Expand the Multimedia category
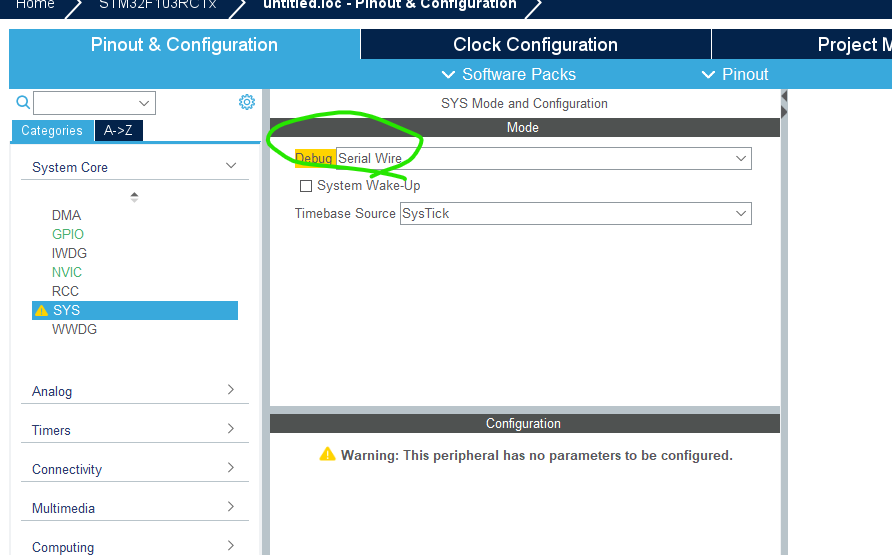The width and height of the screenshot is (892, 555). click(x=134, y=508)
